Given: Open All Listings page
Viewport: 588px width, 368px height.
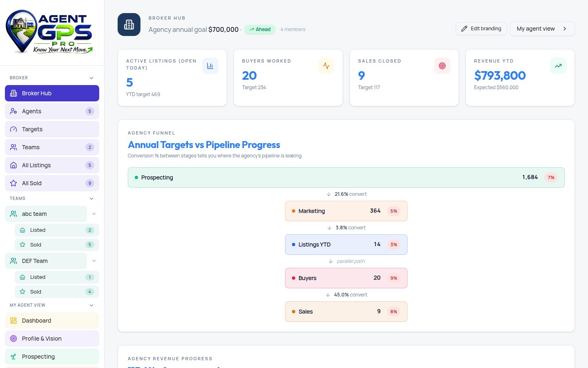Looking at the screenshot, I should (52, 165).
